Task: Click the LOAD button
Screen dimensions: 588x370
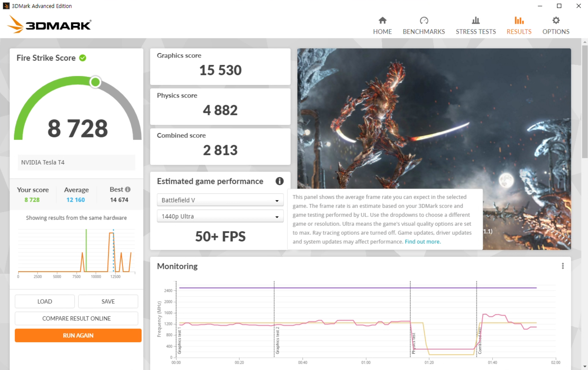Action: 45,301
